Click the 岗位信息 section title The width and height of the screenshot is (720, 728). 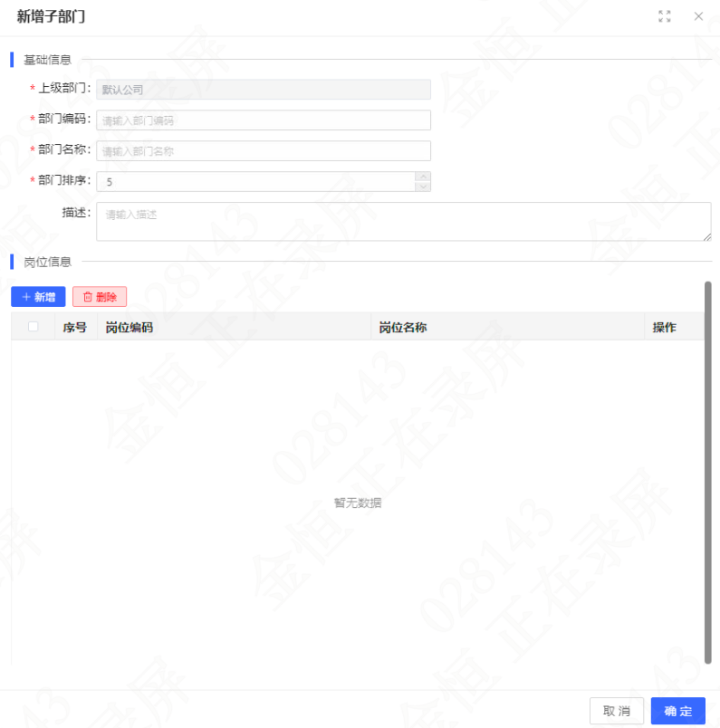(x=47, y=262)
